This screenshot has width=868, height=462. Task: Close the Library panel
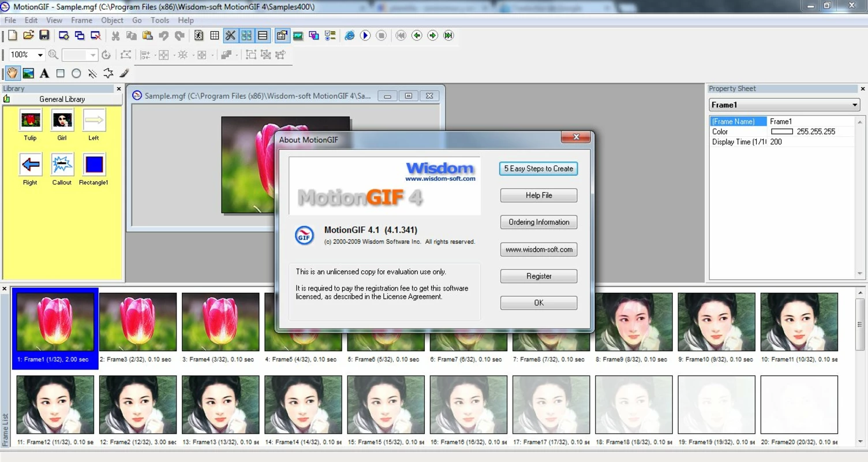tap(119, 89)
